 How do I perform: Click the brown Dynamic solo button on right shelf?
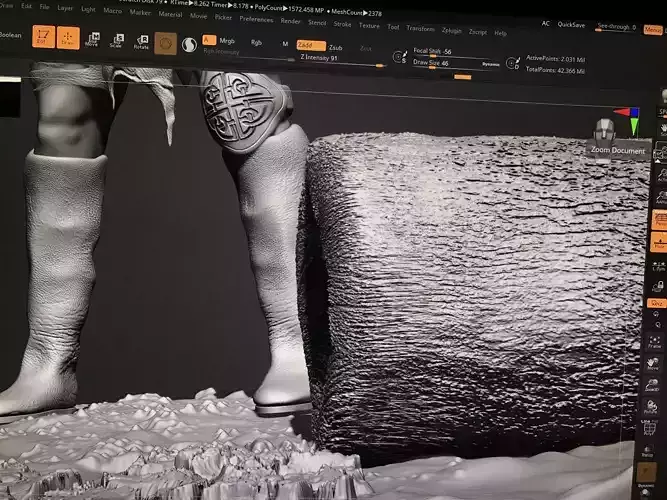[647, 472]
